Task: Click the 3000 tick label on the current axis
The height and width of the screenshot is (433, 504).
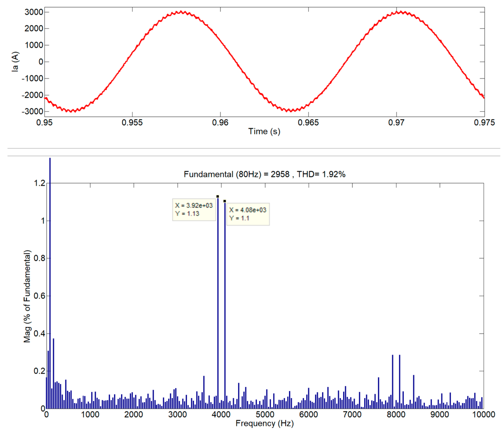Action: pos(34,12)
